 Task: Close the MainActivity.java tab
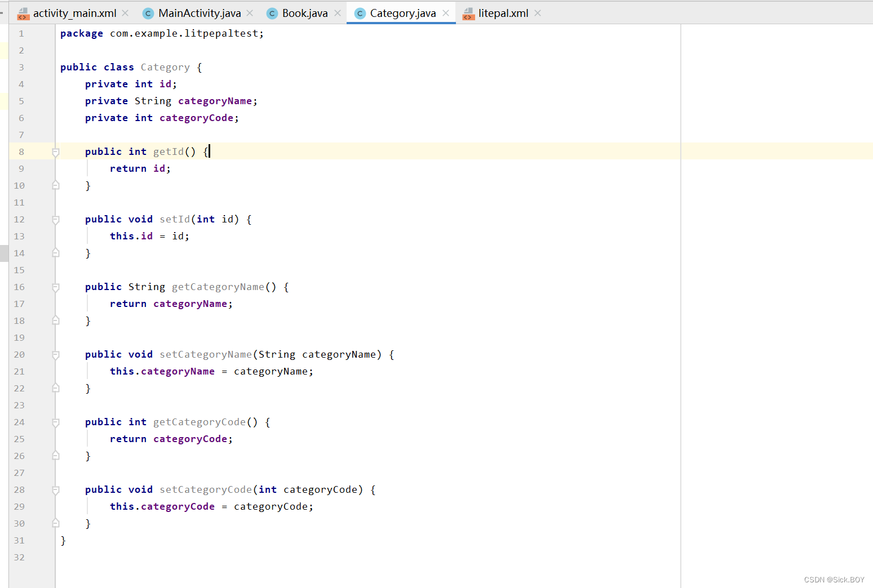[x=250, y=13]
